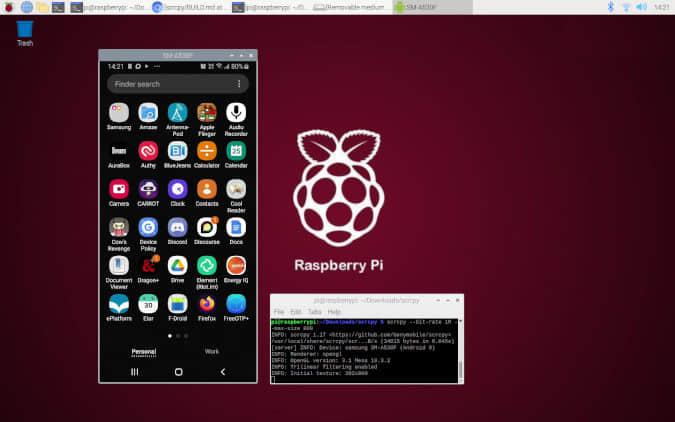This screenshot has width=675, height=422.
Task: Tap the Android home button
Action: (x=178, y=371)
